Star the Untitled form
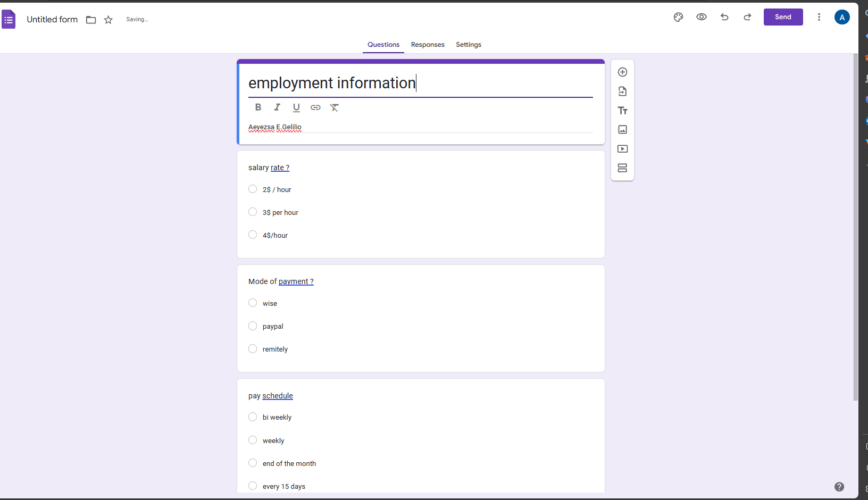 (x=108, y=20)
